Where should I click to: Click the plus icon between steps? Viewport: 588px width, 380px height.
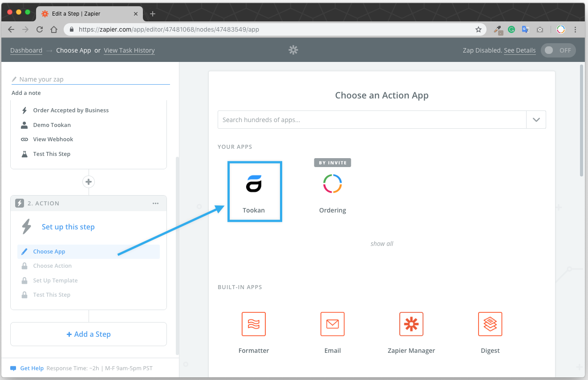pos(89,182)
